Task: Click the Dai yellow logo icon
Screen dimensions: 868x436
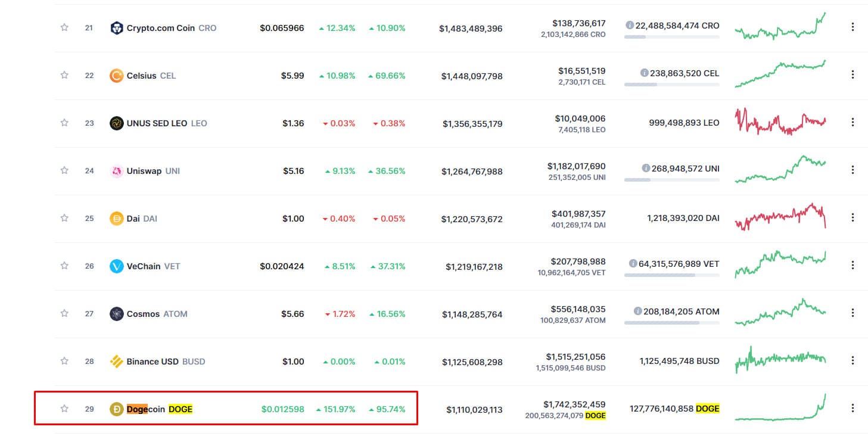Action: pyautogui.click(x=117, y=219)
